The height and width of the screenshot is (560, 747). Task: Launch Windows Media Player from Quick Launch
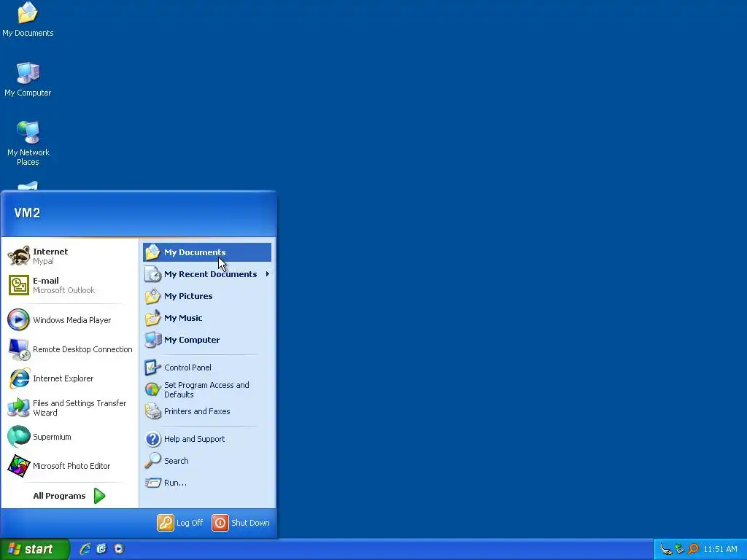tap(119, 549)
